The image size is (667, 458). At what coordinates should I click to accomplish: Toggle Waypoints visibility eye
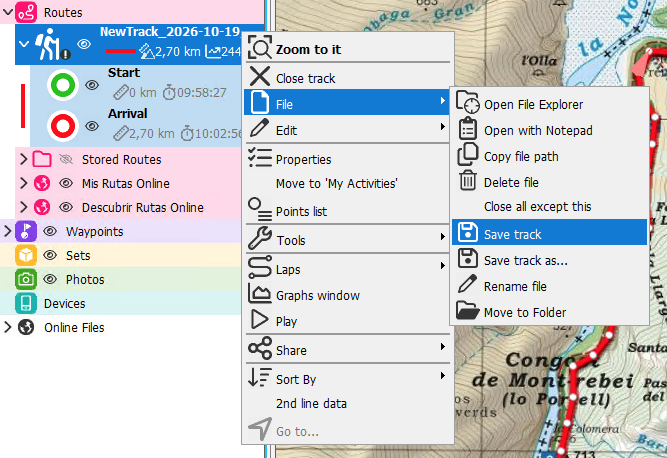pos(50,231)
